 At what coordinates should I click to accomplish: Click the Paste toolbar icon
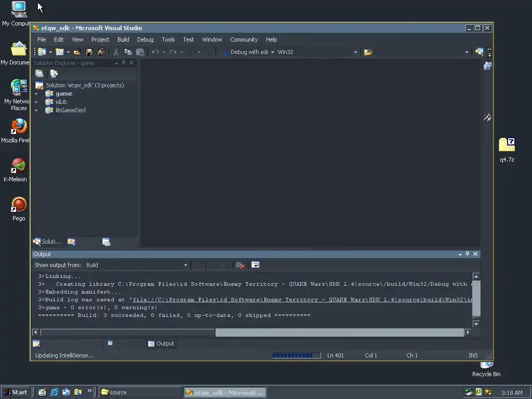click(x=140, y=52)
